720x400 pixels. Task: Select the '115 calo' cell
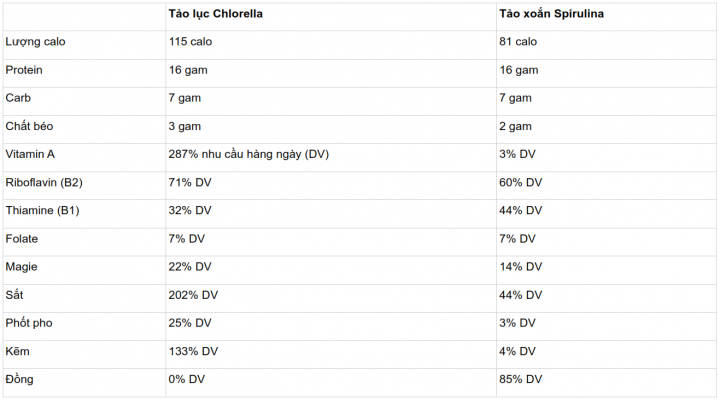(191, 43)
